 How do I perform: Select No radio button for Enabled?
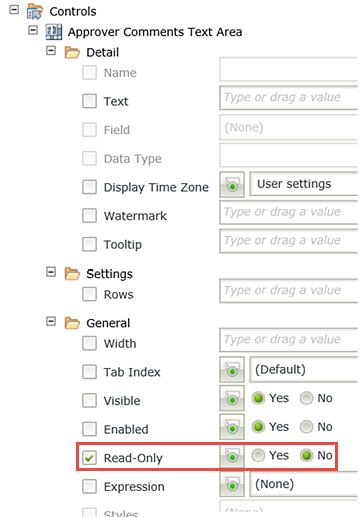[x=306, y=427]
